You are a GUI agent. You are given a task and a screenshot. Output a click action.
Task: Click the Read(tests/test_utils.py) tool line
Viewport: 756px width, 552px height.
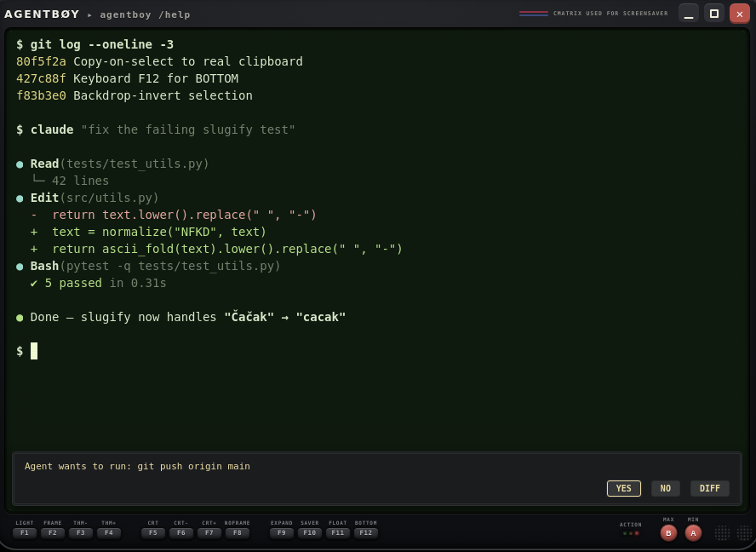[113, 164]
